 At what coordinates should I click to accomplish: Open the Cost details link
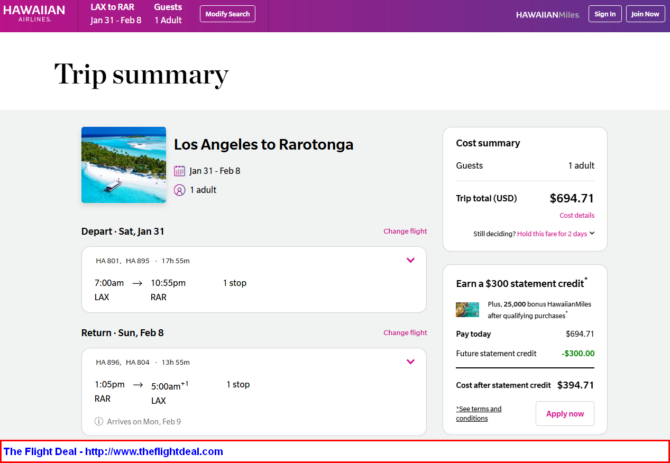(x=576, y=215)
